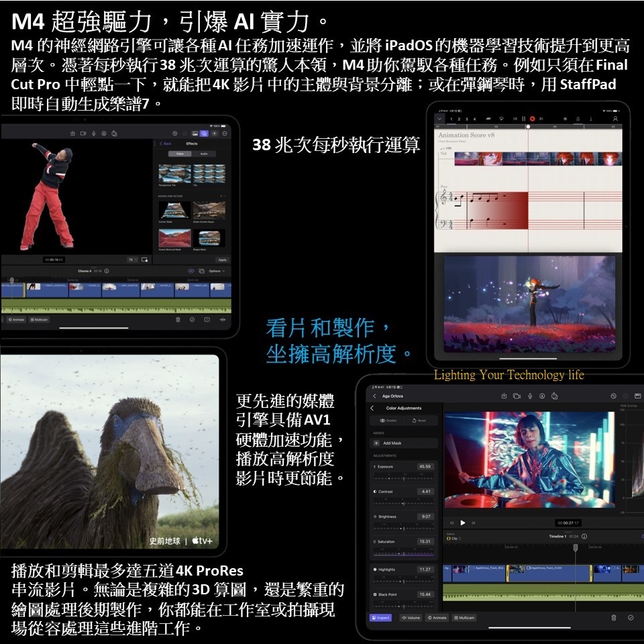
Task: Click undo icon in Aga Orlova project toolbar
Action: [x=614, y=396]
